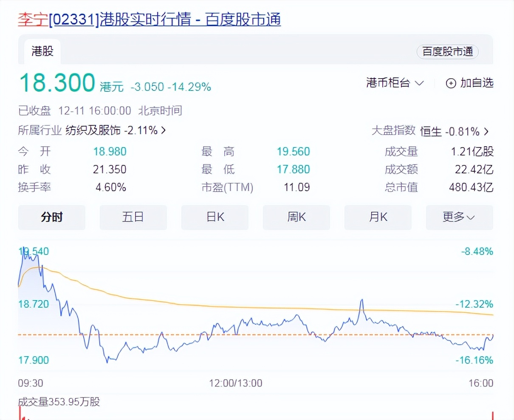Click the 17.900 price axis label
Screen dimensions: 514x420
[34, 360]
